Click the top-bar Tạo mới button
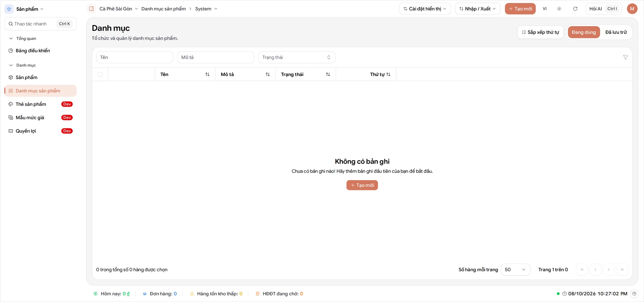This screenshot has height=302, width=644. coord(520,9)
